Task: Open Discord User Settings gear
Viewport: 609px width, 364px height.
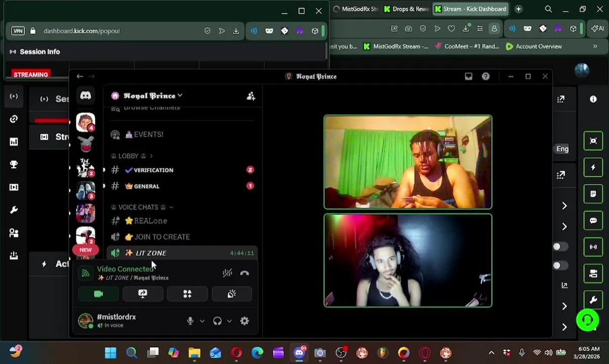Action: point(244,321)
